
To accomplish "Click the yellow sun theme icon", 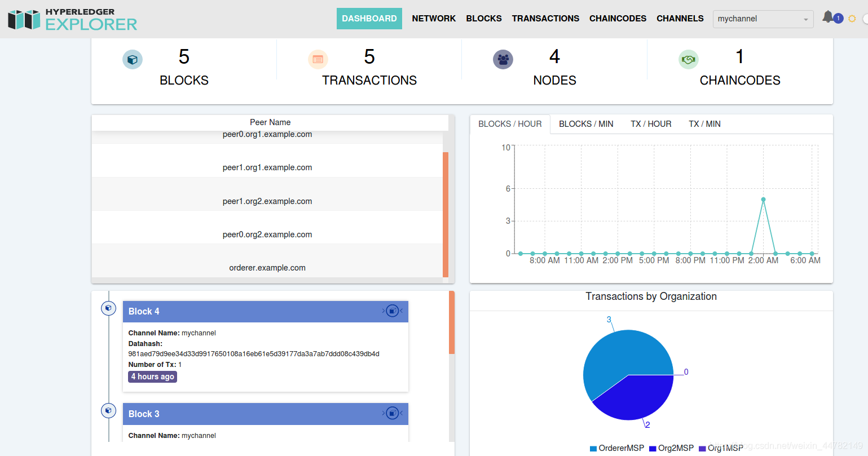I will (x=852, y=19).
